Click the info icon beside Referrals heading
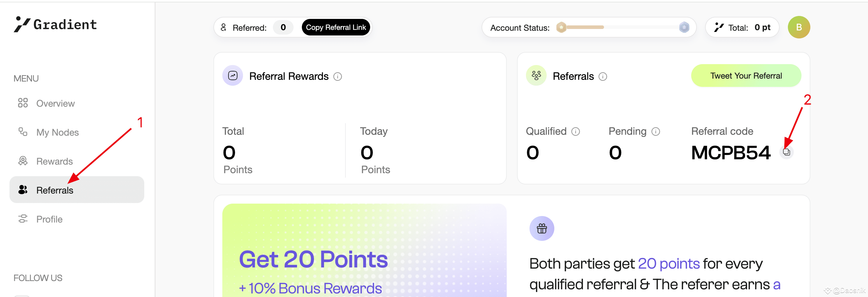Image resolution: width=868 pixels, height=297 pixels. (x=603, y=77)
